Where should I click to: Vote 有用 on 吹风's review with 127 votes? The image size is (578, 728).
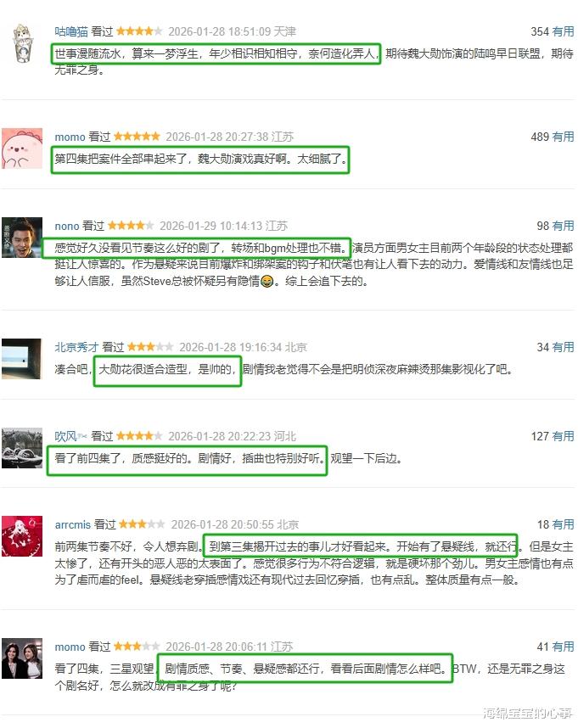pyautogui.click(x=563, y=436)
